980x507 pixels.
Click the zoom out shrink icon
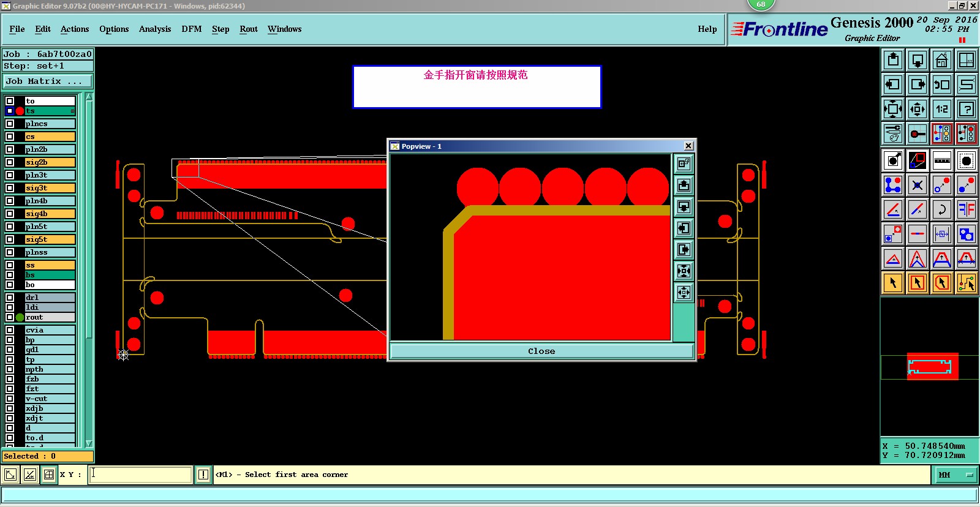click(x=918, y=109)
